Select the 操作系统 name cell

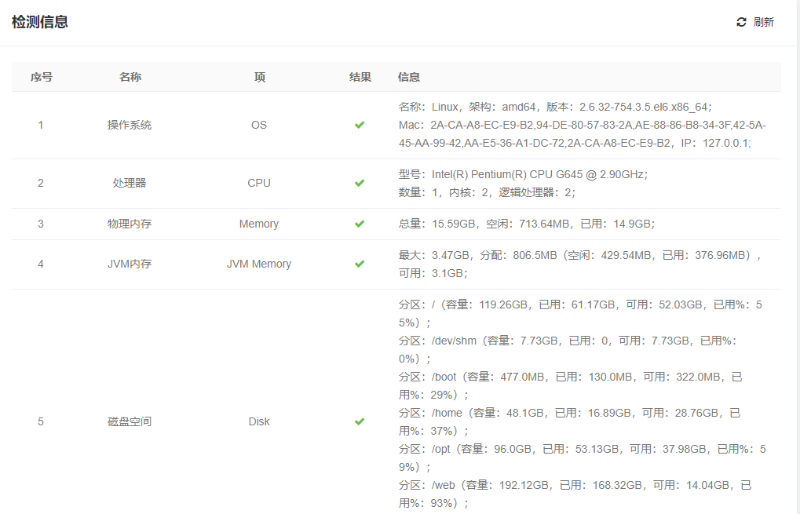[x=130, y=125]
